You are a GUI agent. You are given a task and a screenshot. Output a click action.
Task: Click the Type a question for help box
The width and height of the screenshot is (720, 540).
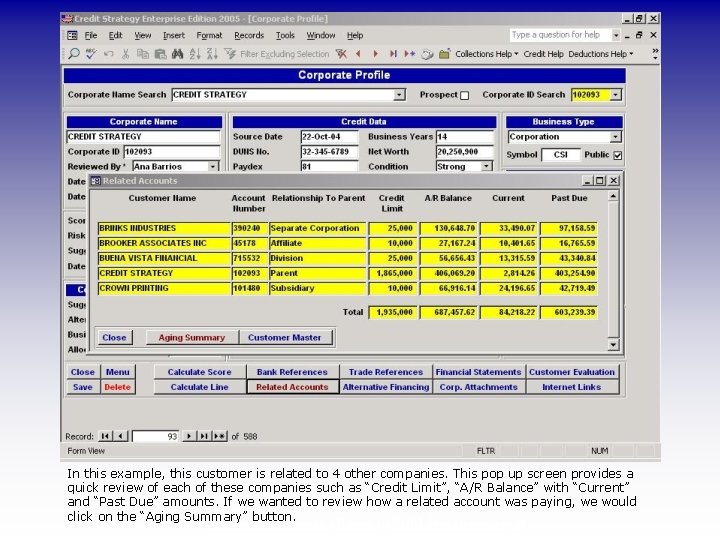(x=560, y=35)
